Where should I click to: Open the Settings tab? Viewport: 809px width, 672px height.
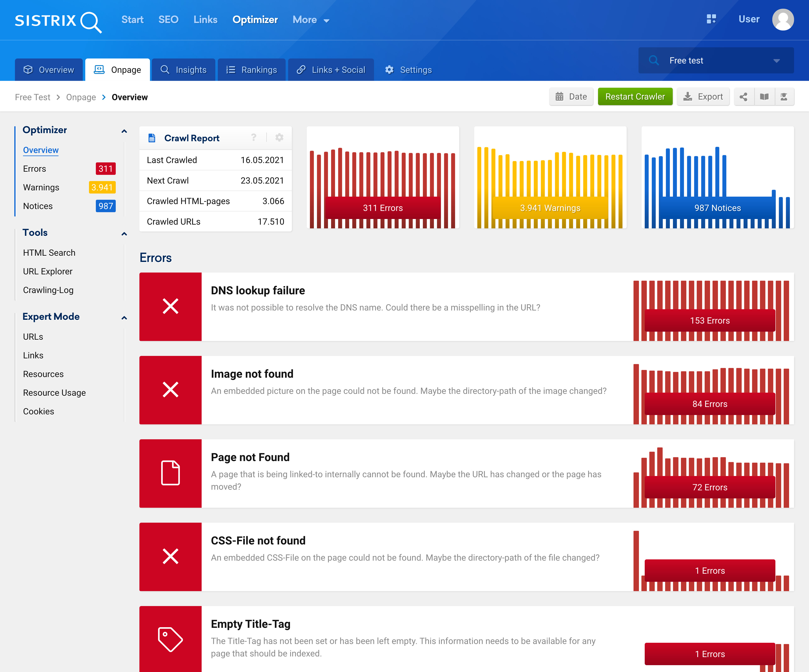pyautogui.click(x=408, y=70)
